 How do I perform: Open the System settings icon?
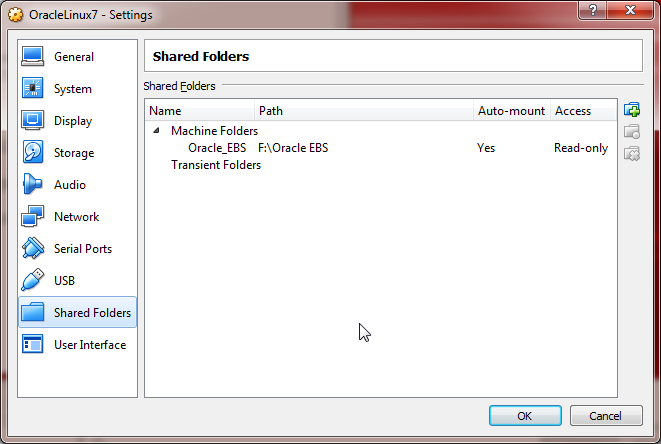coord(33,89)
